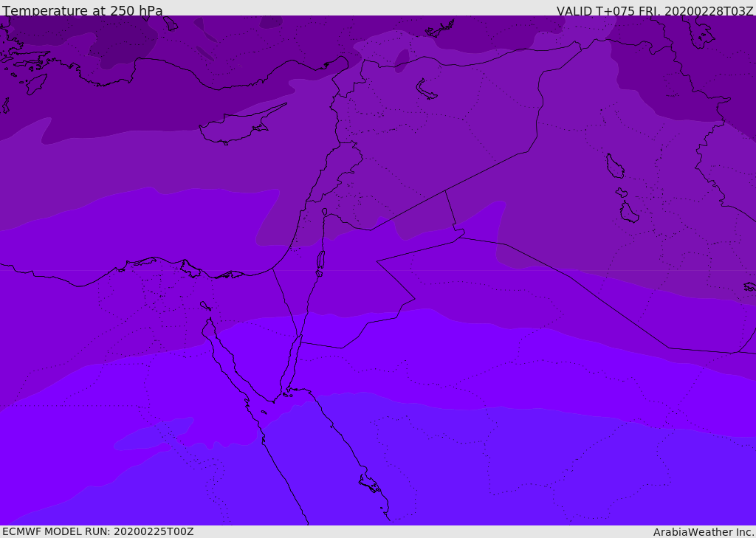Image resolution: width=756 pixels, height=538 pixels.
Task: Click the Rhodes island at upper left
Action: pyautogui.click(x=36, y=84)
